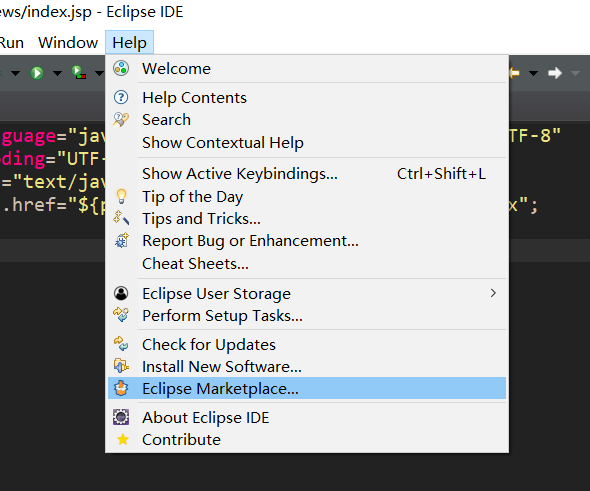
Task: Open dropdown arrow left of Run button
Action: 15,73
